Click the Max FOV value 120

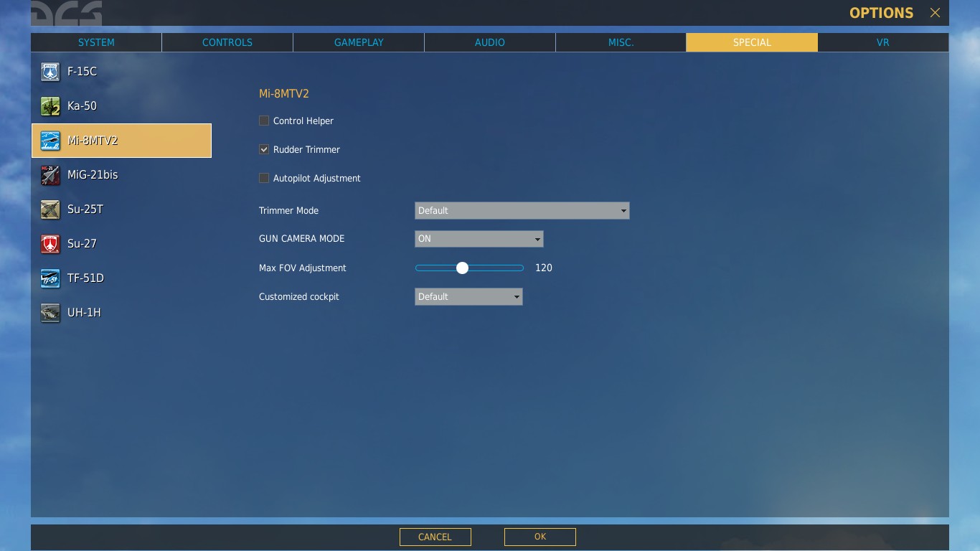[544, 268]
